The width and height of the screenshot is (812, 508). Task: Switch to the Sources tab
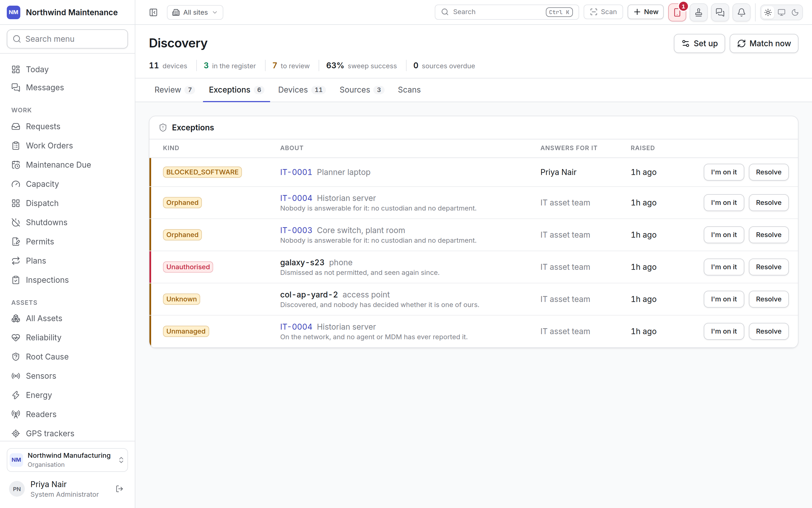(361, 90)
